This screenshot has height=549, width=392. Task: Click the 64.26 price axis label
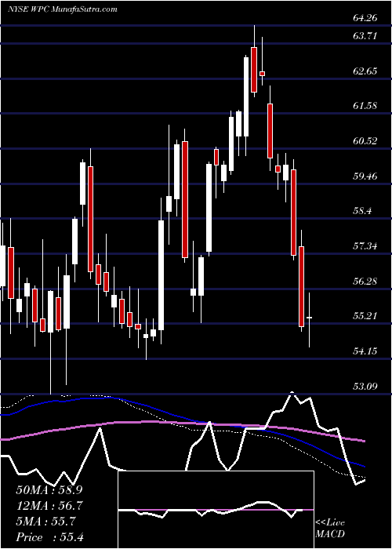[365, 18]
